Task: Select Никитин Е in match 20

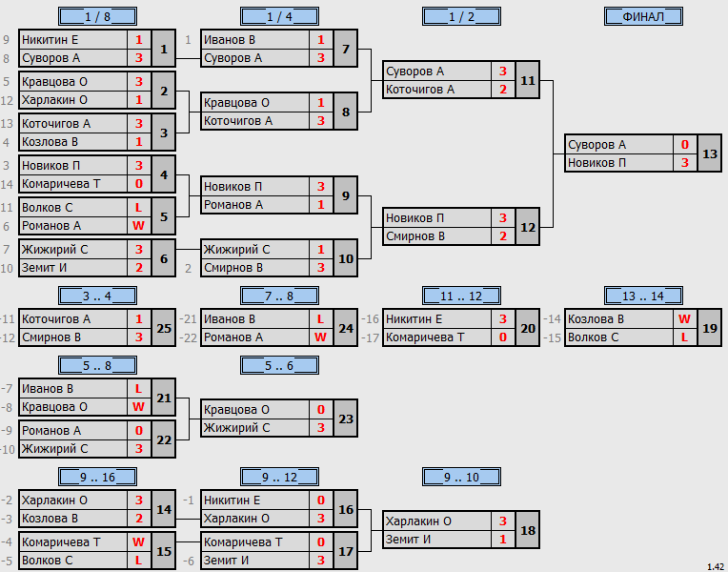Action: (x=437, y=318)
